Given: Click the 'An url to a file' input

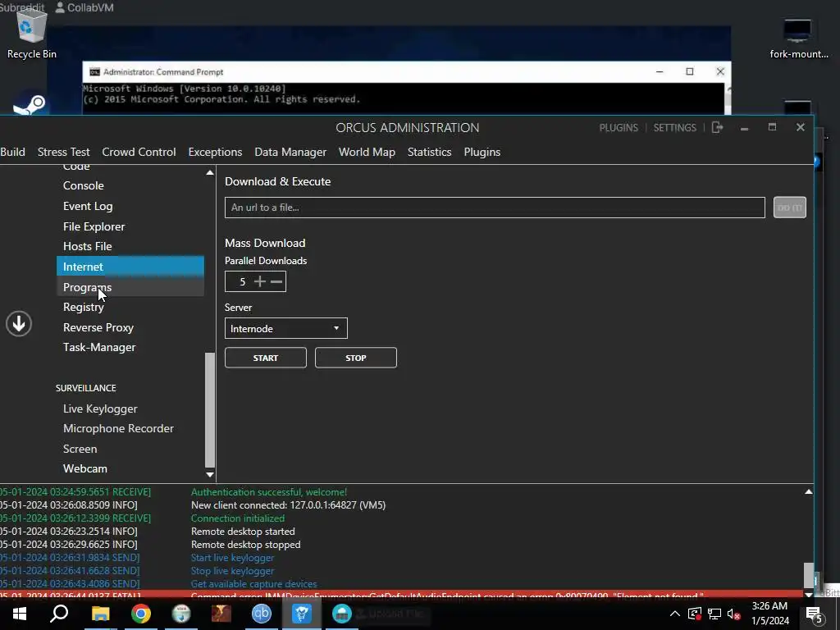Looking at the screenshot, I should (x=495, y=208).
